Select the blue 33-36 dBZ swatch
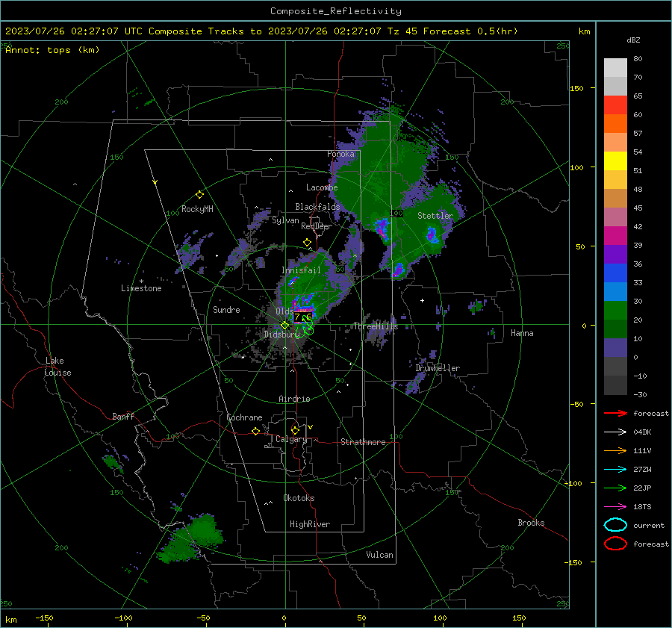 click(615, 273)
